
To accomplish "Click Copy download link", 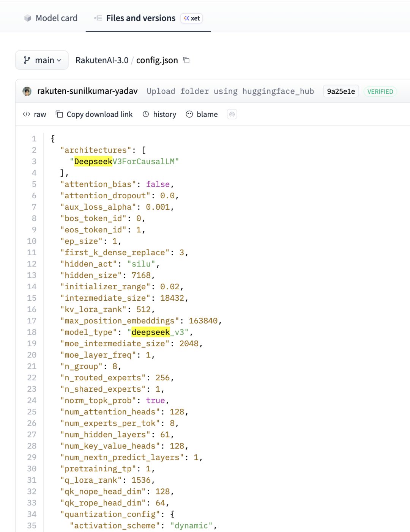I will (x=94, y=115).
